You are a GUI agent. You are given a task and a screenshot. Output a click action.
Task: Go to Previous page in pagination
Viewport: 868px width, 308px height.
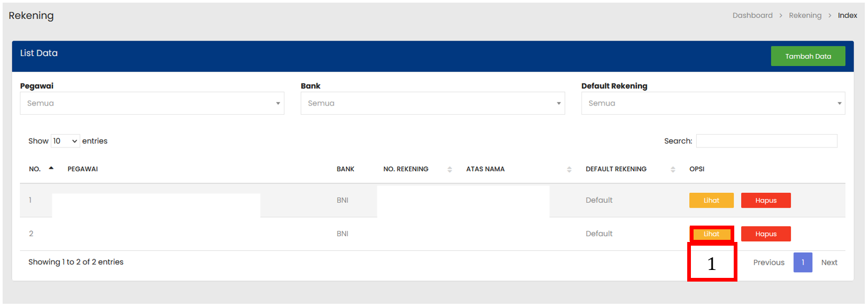[x=769, y=263]
